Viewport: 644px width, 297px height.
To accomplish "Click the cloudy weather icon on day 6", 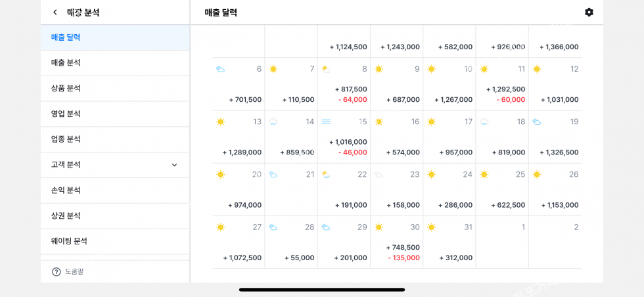I will [x=221, y=69].
